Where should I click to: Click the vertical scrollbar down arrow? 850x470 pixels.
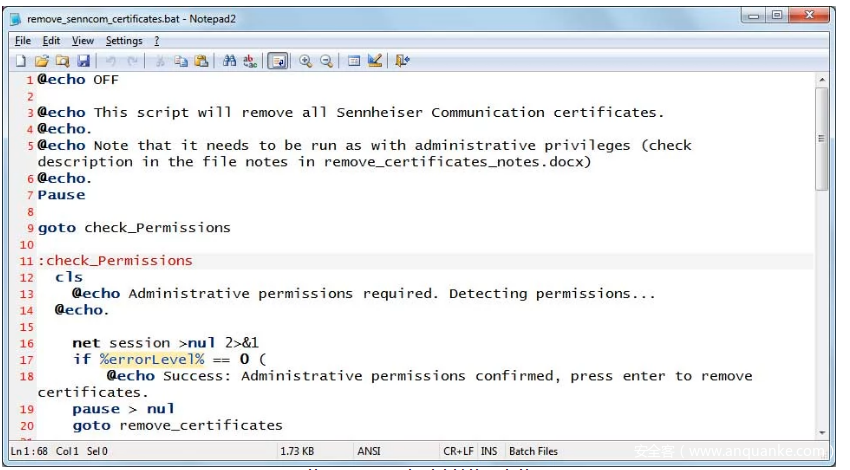coord(822,433)
